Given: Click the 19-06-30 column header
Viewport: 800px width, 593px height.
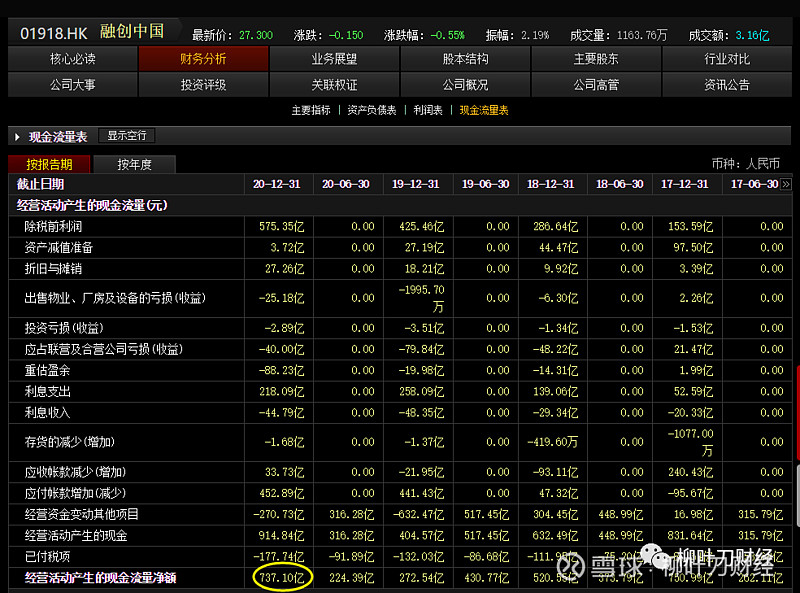Looking at the screenshot, I should 485,184.
